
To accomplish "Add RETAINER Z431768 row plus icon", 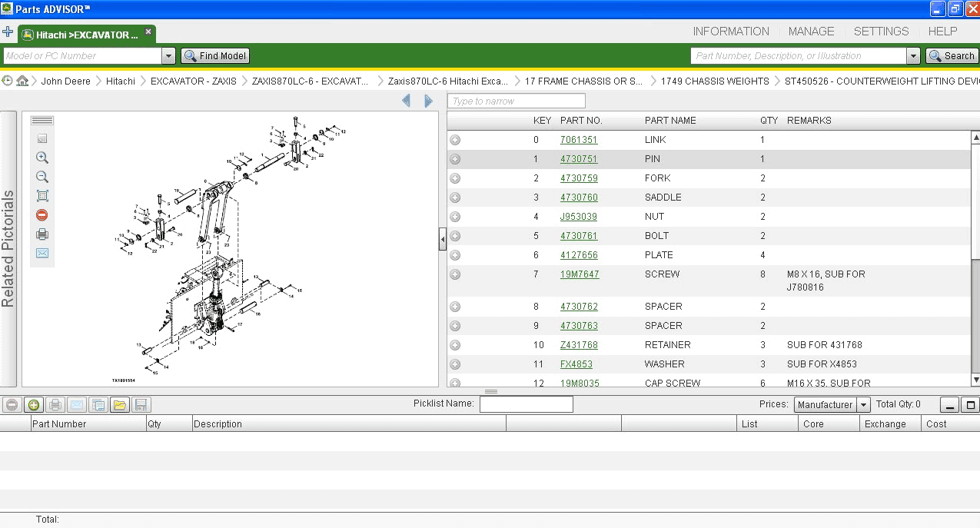I will 455,345.
